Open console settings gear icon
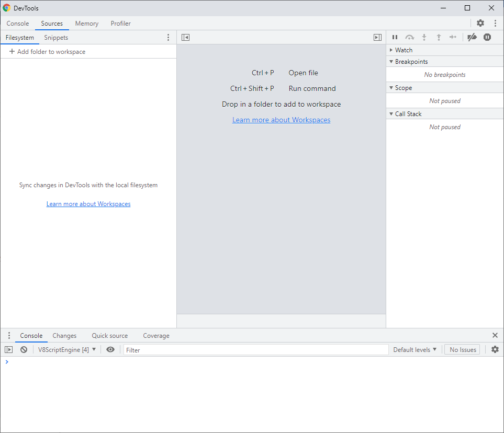The width and height of the screenshot is (504, 433). tap(495, 350)
